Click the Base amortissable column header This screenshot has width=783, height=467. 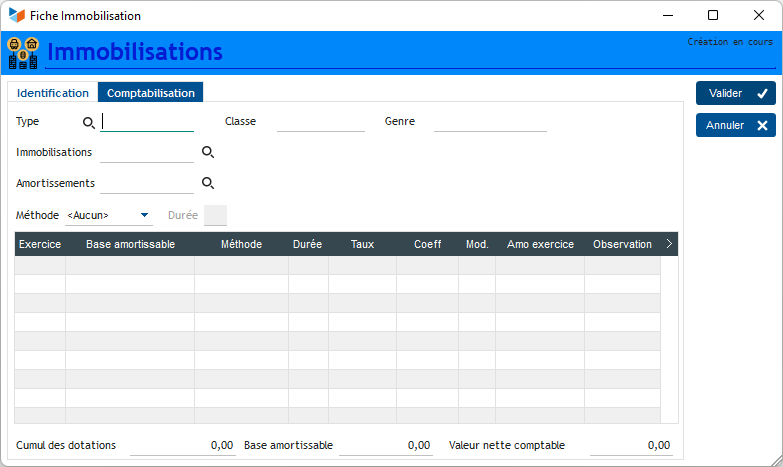pos(130,244)
